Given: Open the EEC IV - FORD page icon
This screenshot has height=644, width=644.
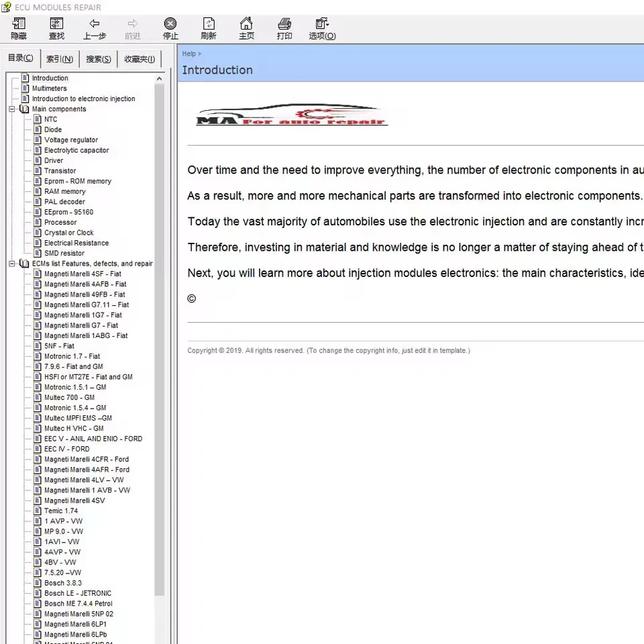Looking at the screenshot, I should tap(38, 449).
